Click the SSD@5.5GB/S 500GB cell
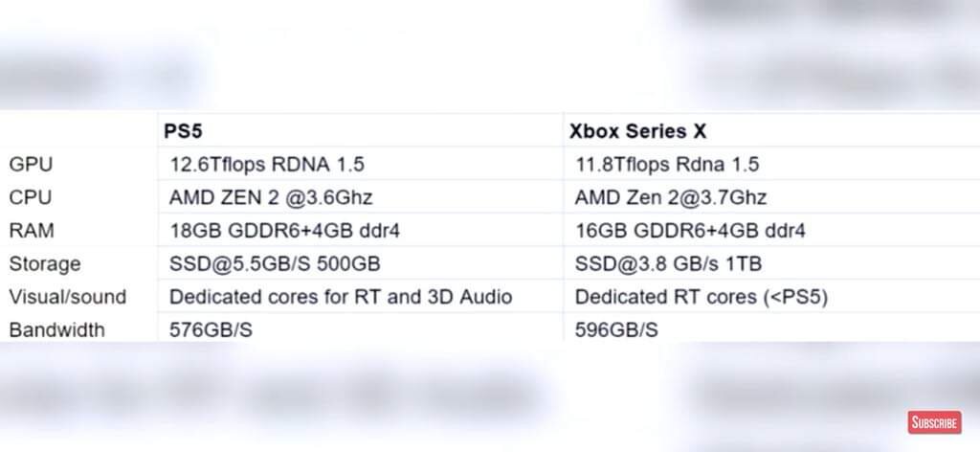Image resolution: width=980 pixels, height=452 pixels. (x=275, y=263)
